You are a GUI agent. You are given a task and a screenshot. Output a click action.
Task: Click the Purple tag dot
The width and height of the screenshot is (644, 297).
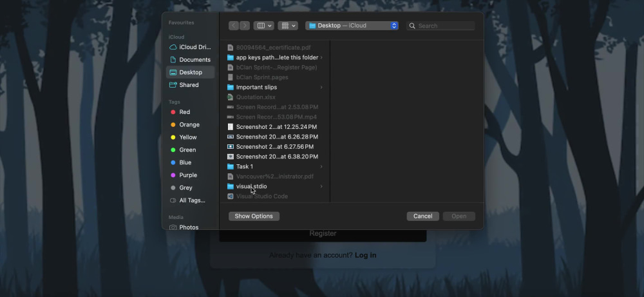coord(173,175)
